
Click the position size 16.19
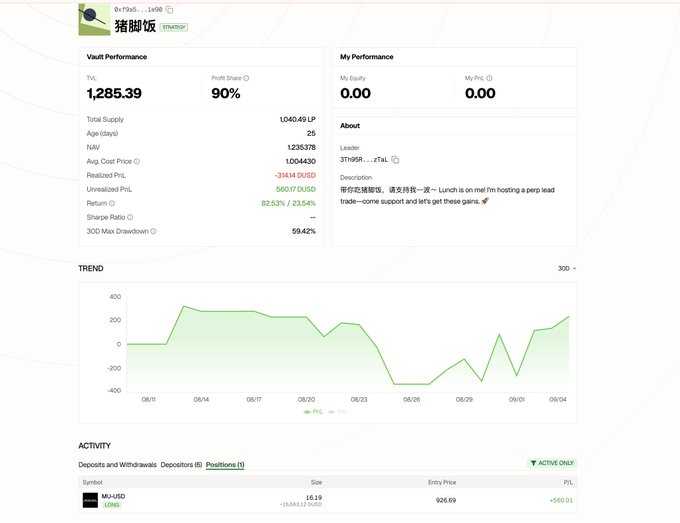point(314,497)
